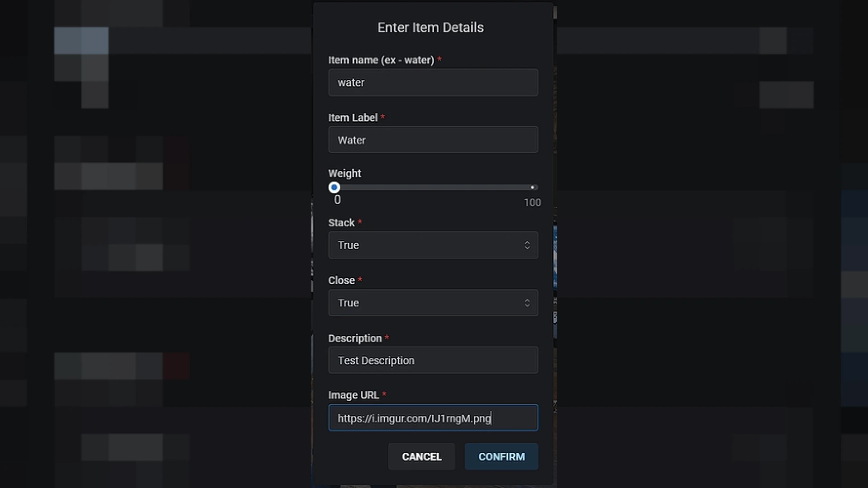Click the CANCEL button

point(421,456)
